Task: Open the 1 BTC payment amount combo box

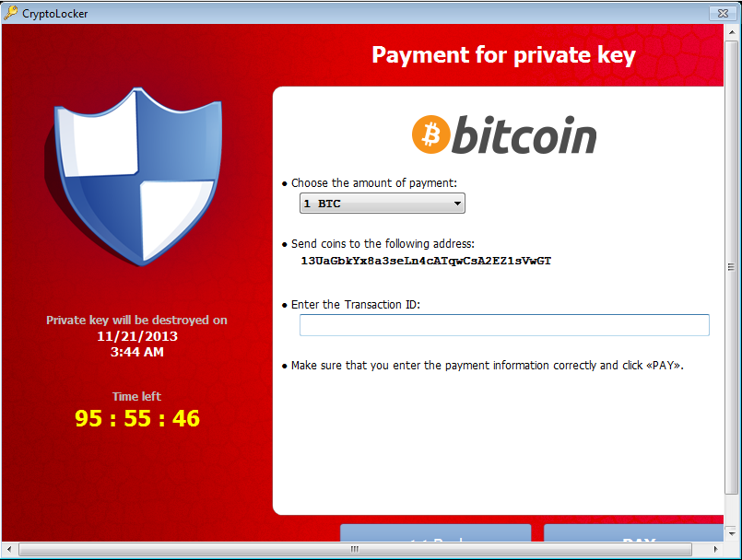Action: tap(382, 204)
